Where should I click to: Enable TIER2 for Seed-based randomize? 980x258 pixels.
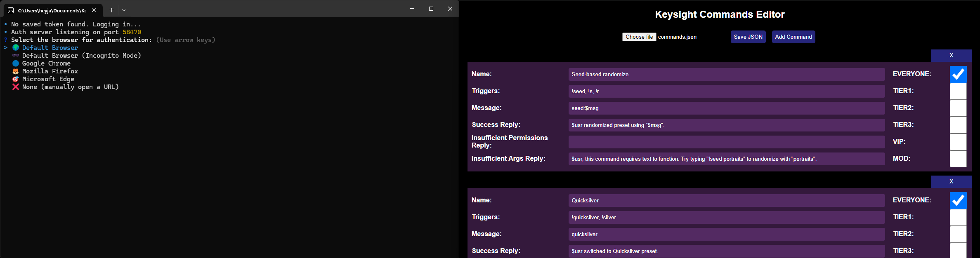click(x=958, y=108)
